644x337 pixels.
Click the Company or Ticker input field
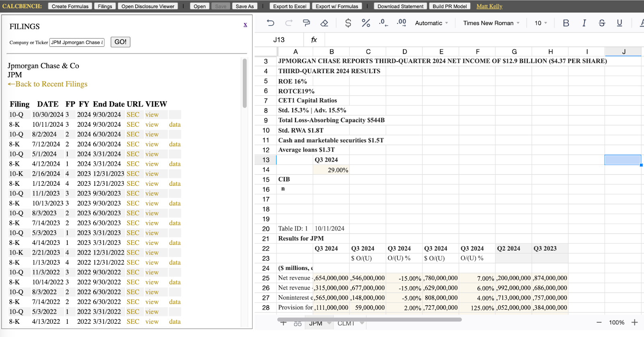pyautogui.click(x=77, y=42)
